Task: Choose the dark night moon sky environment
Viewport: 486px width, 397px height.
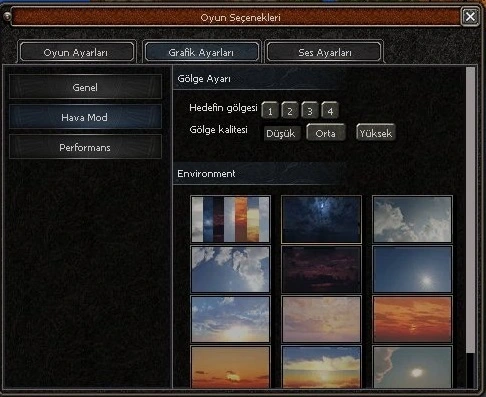Action: [x=321, y=219]
